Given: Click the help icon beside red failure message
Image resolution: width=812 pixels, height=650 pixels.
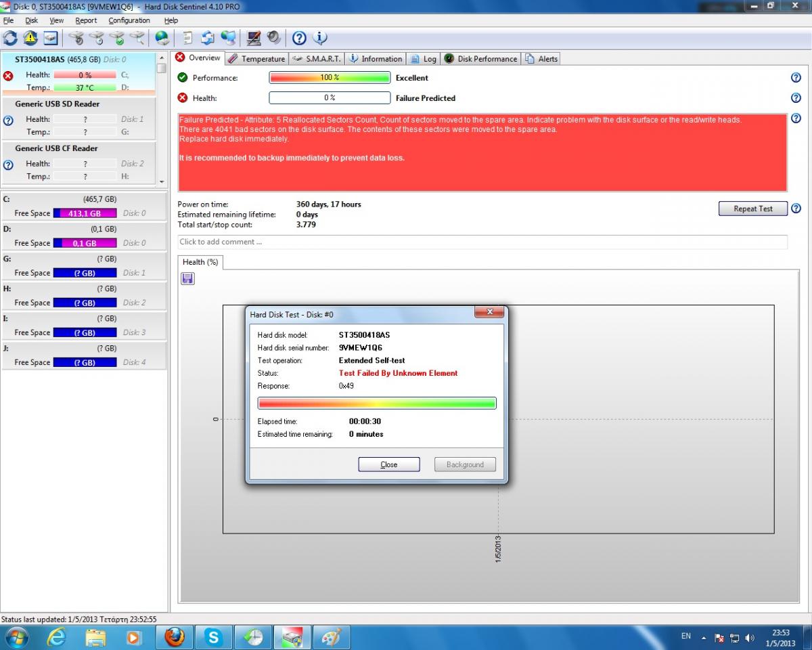Looking at the screenshot, I should point(796,118).
